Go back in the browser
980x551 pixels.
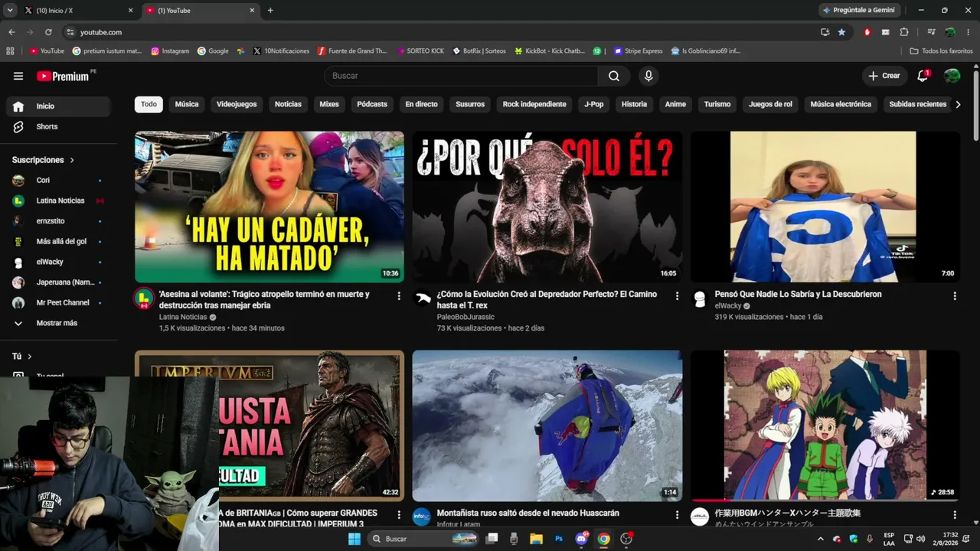click(11, 32)
